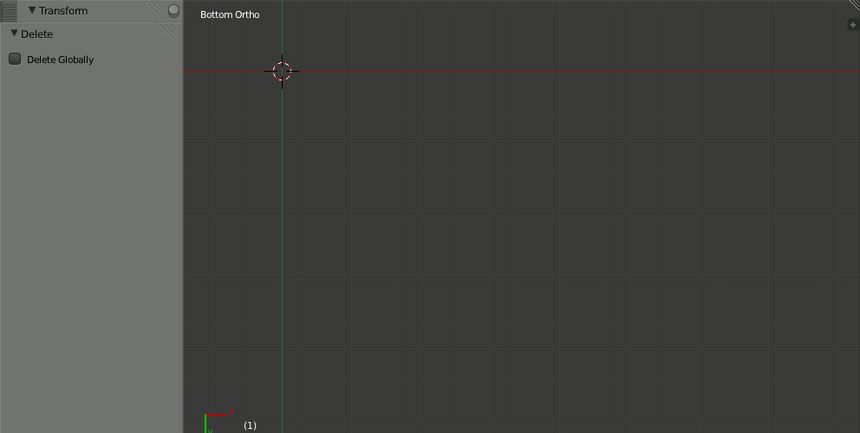The height and width of the screenshot is (433, 860).
Task: Click the Delete panel header title
Action: tap(37, 34)
